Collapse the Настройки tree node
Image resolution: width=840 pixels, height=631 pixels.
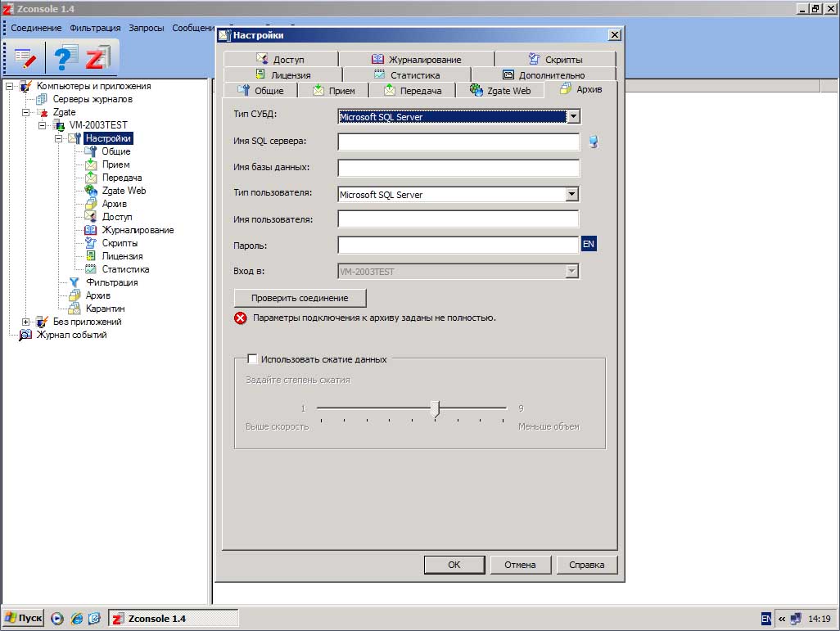tap(58, 138)
